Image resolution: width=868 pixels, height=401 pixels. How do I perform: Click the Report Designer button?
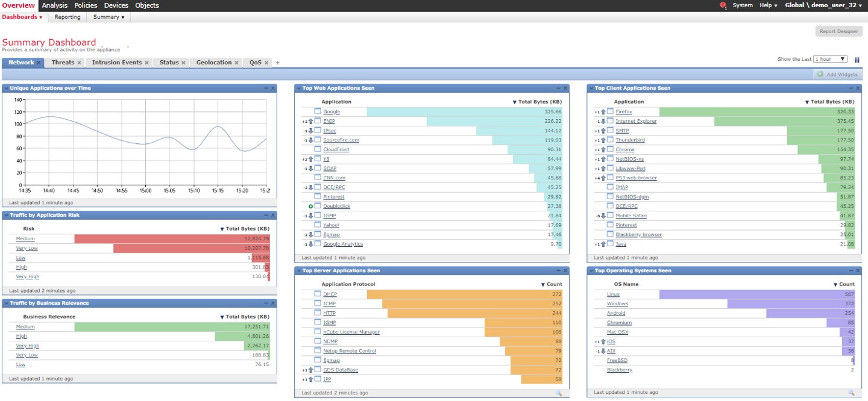(x=838, y=31)
